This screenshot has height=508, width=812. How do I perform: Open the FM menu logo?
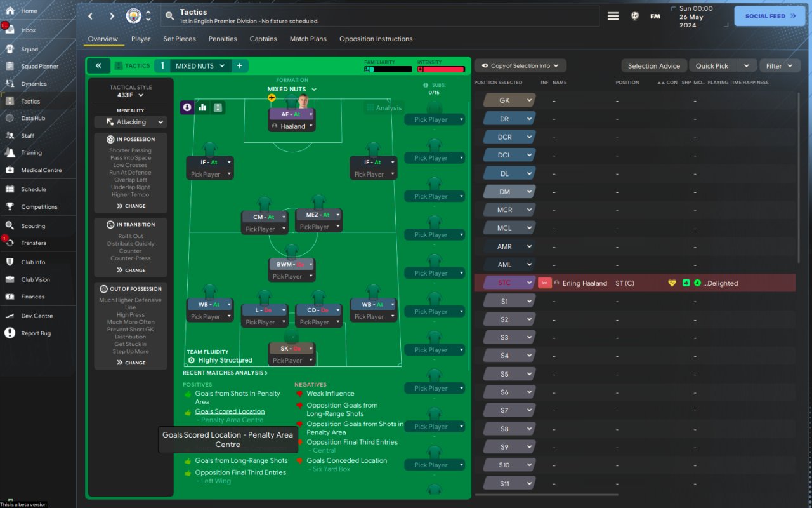pos(655,16)
